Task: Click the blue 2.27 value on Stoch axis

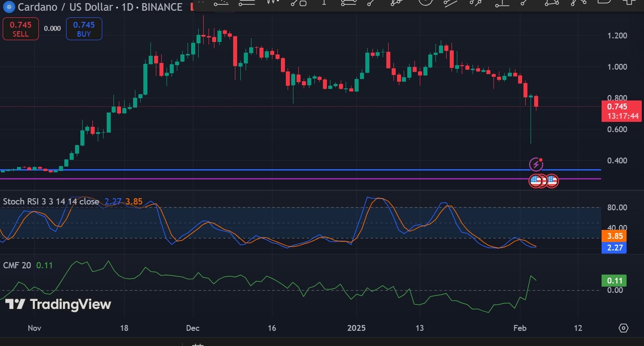Action: click(x=614, y=247)
